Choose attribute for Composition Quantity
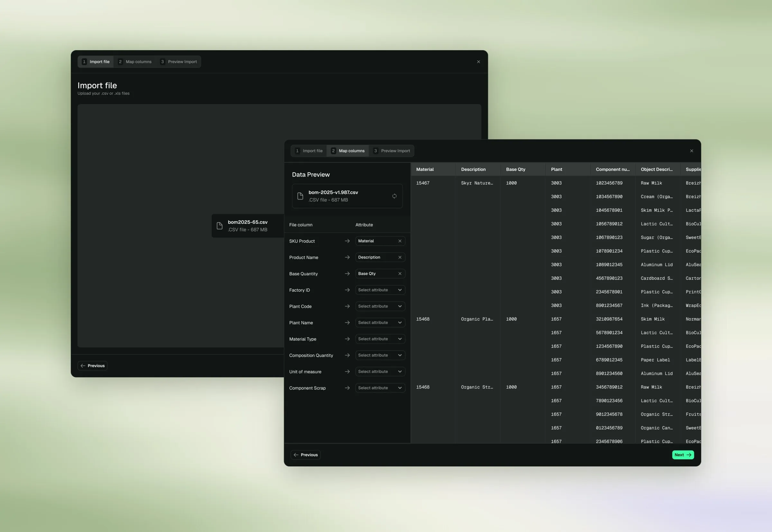The height and width of the screenshot is (532, 772). tap(380, 355)
